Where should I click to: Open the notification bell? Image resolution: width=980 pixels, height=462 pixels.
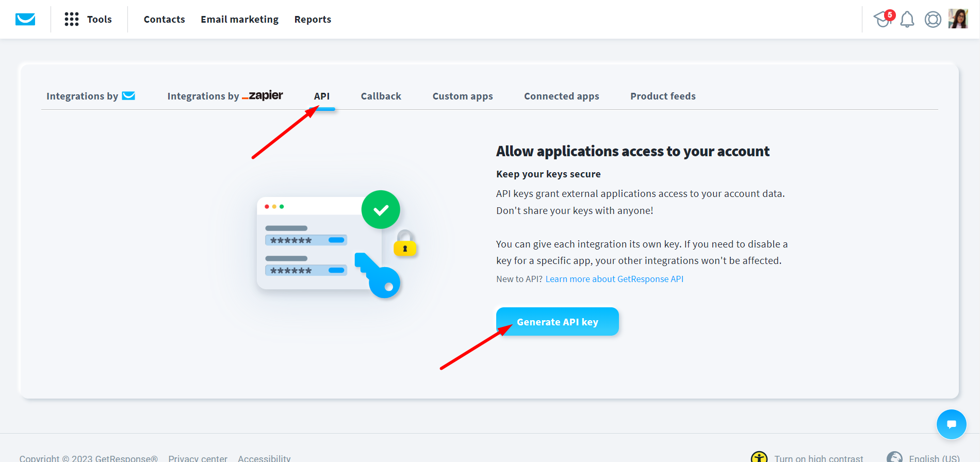click(x=907, y=20)
